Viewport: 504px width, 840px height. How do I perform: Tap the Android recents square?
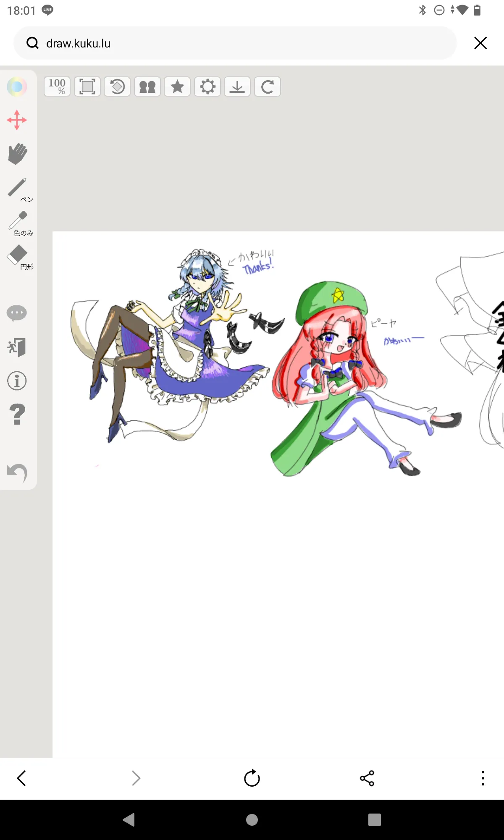coord(375,819)
